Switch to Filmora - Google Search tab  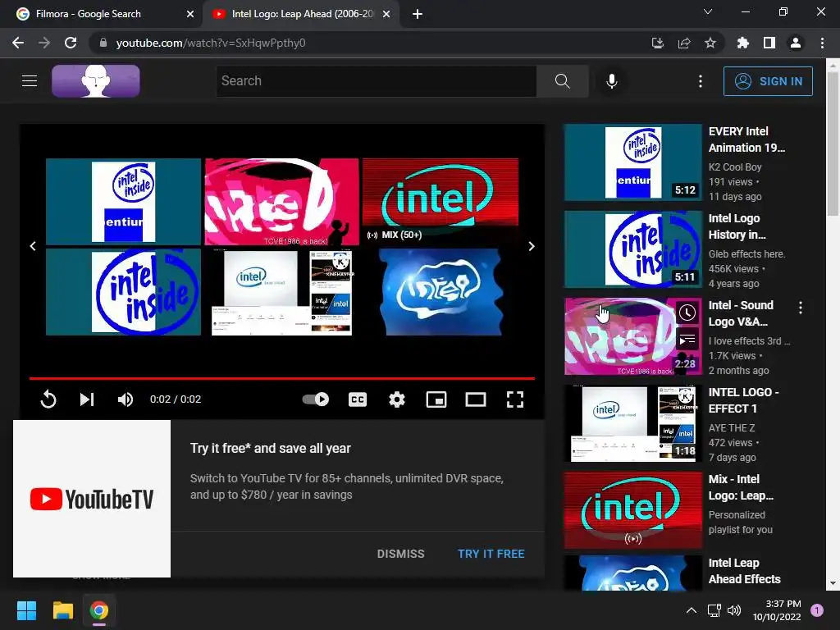click(102, 14)
